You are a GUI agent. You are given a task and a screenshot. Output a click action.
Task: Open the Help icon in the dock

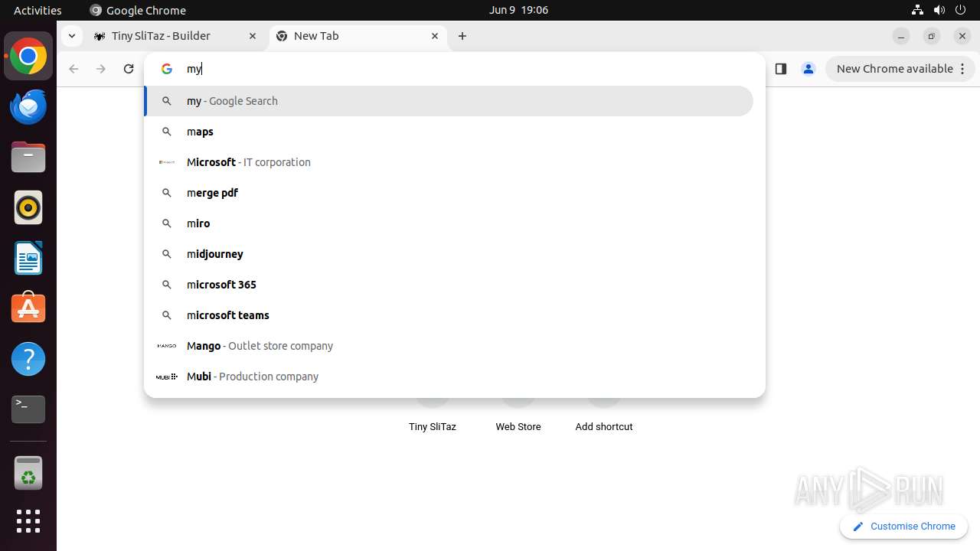[x=28, y=359]
